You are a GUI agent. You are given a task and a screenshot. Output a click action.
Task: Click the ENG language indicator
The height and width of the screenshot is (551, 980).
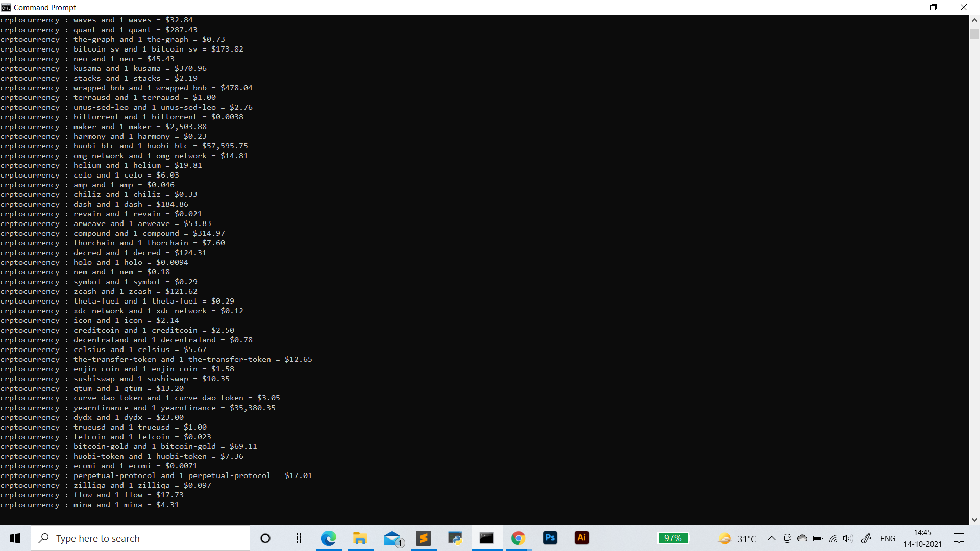pos(888,538)
